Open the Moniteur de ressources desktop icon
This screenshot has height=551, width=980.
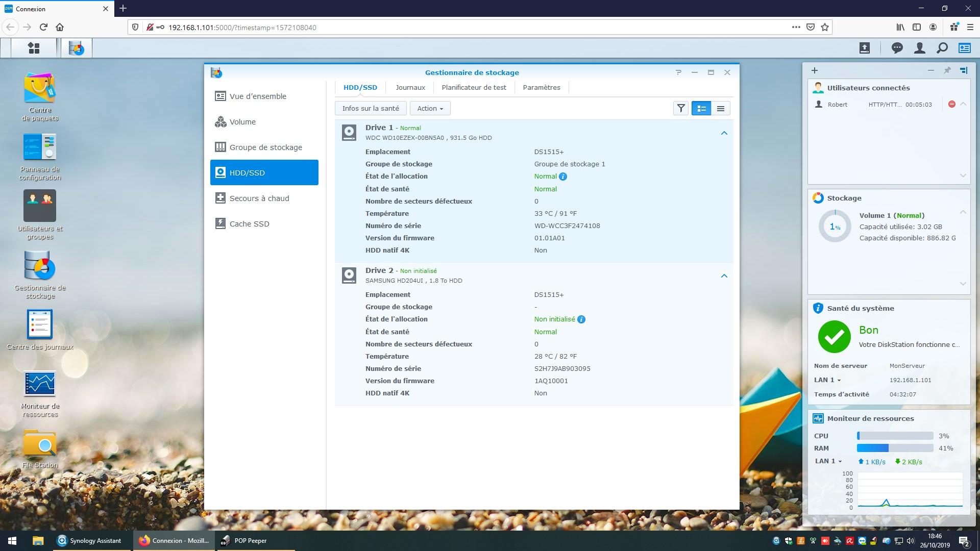point(40,384)
